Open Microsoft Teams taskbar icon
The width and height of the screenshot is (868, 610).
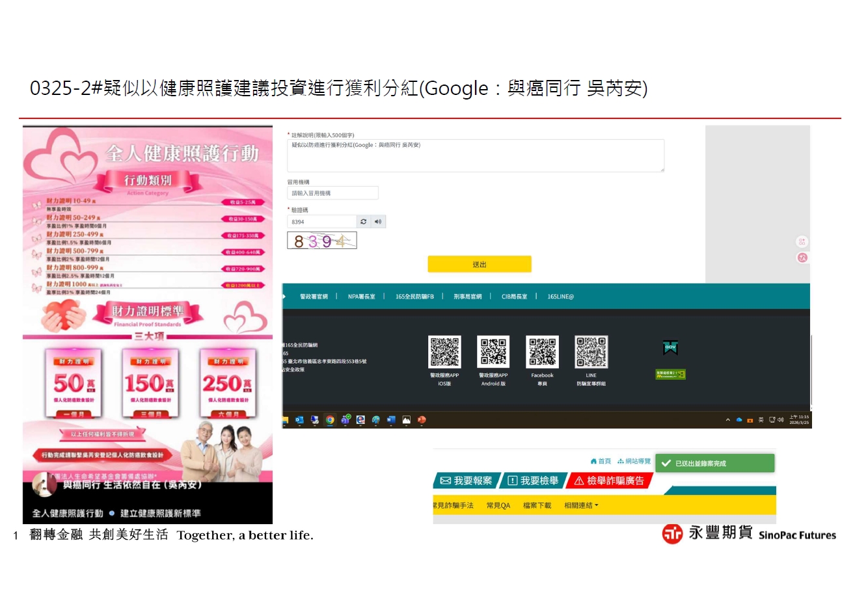click(346, 420)
